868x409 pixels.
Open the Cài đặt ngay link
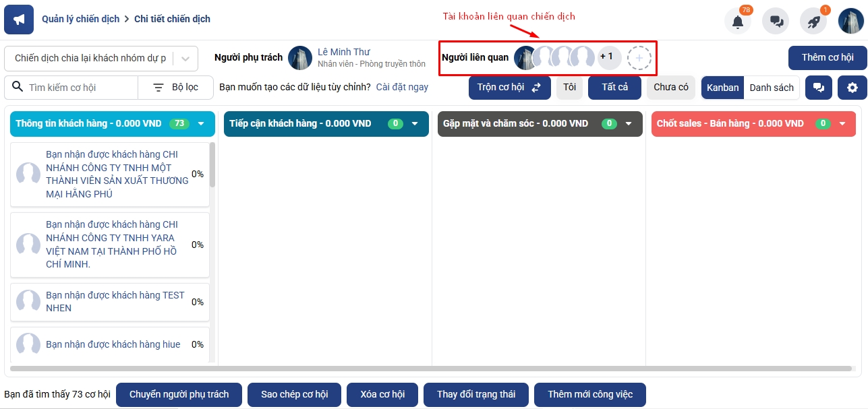402,87
